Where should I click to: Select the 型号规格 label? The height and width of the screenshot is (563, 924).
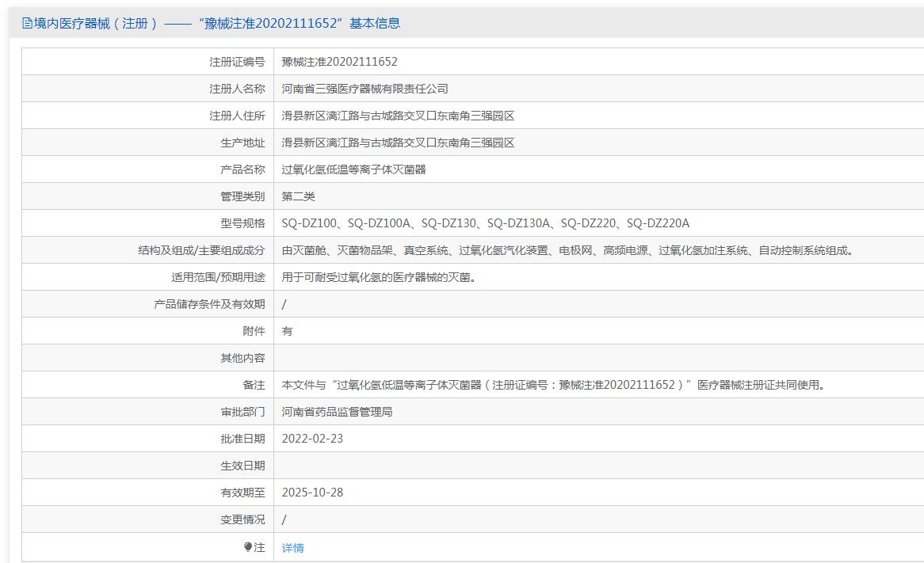[242, 223]
